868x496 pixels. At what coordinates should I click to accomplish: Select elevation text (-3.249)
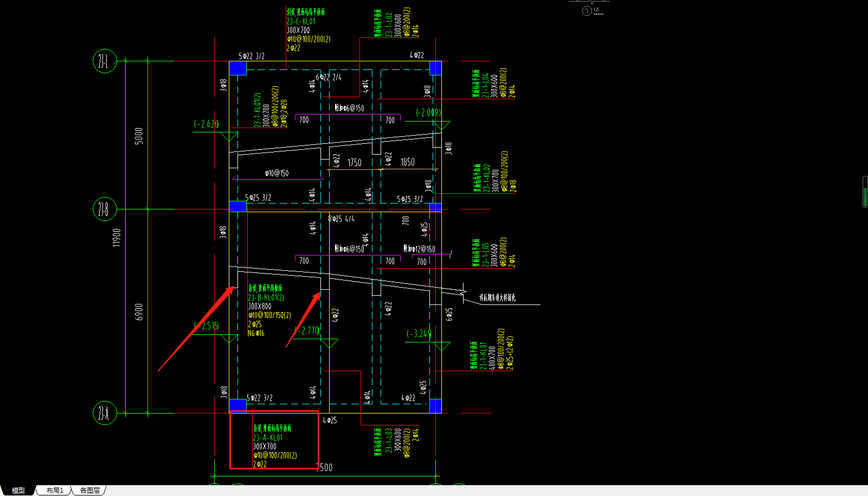(x=419, y=333)
